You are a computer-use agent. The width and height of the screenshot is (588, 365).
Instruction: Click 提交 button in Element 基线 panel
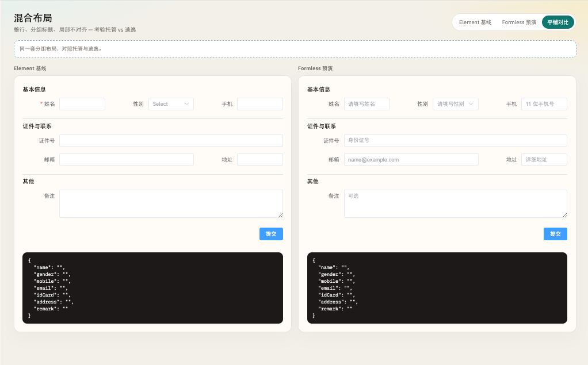271,234
